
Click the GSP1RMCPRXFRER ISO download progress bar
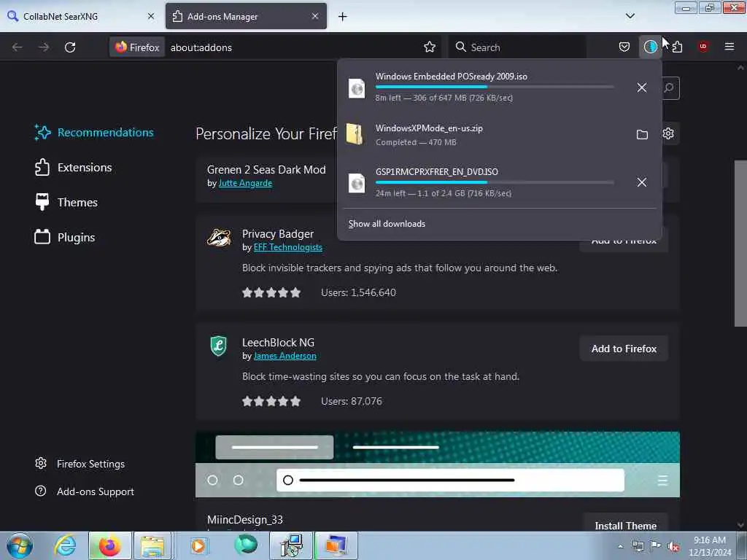(x=494, y=182)
